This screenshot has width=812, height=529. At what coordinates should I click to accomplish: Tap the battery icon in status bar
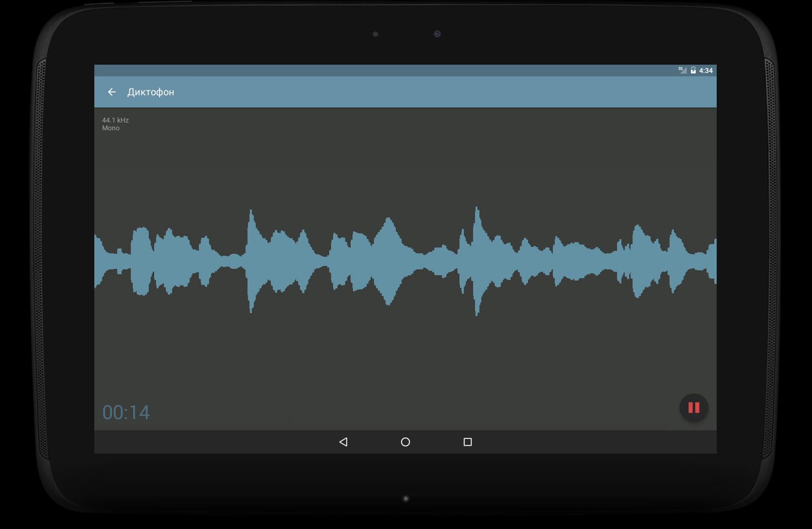[x=693, y=71]
